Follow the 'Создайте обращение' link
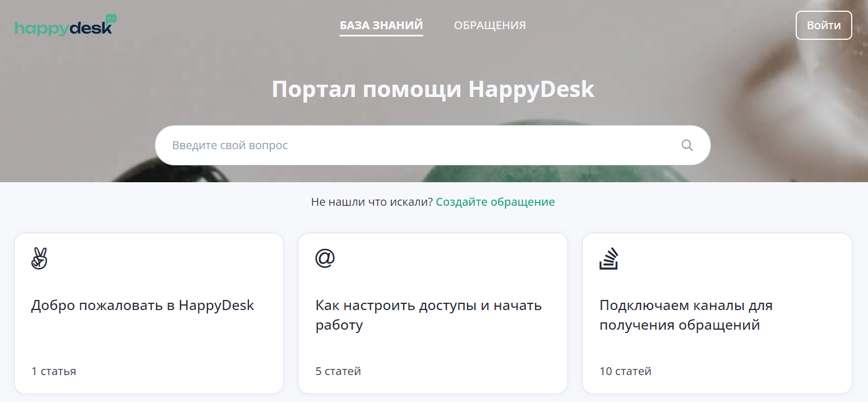This screenshot has height=402, width=868. 495,201
